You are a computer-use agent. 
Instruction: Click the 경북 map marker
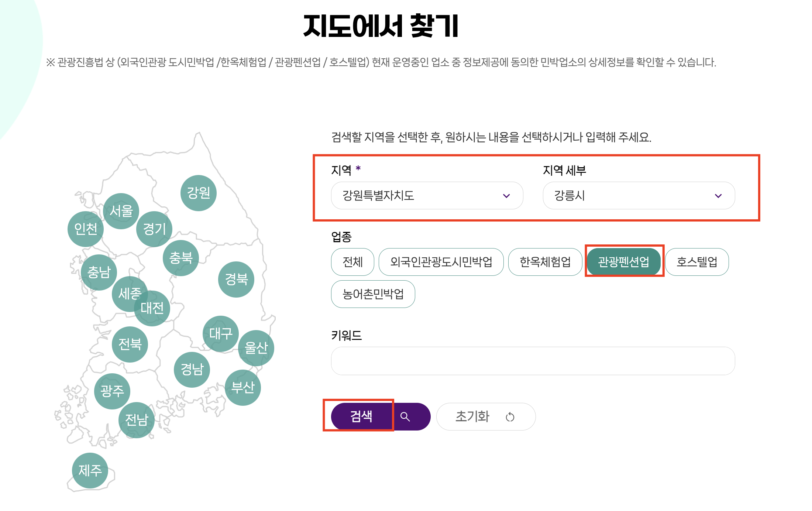236,279
